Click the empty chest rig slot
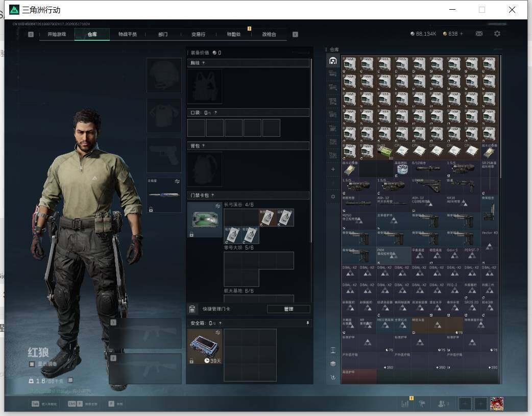532x416 pixels. coord(205,86)
